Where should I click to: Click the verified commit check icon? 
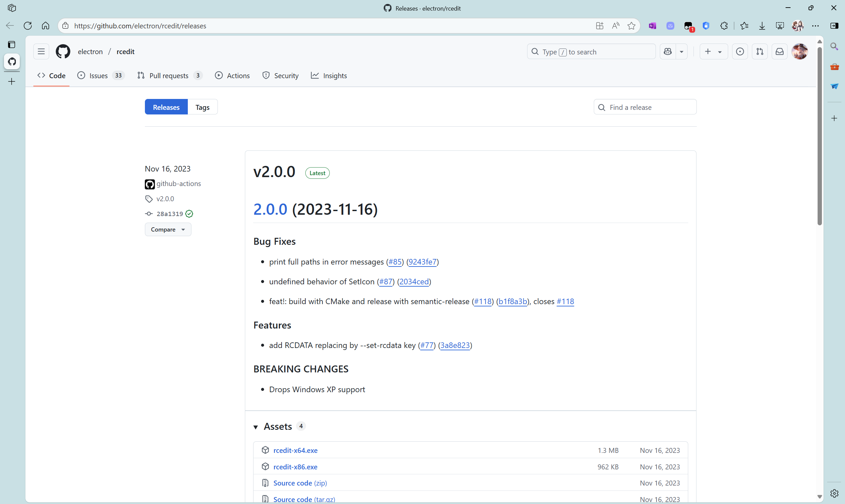click(x=189, y=214)
